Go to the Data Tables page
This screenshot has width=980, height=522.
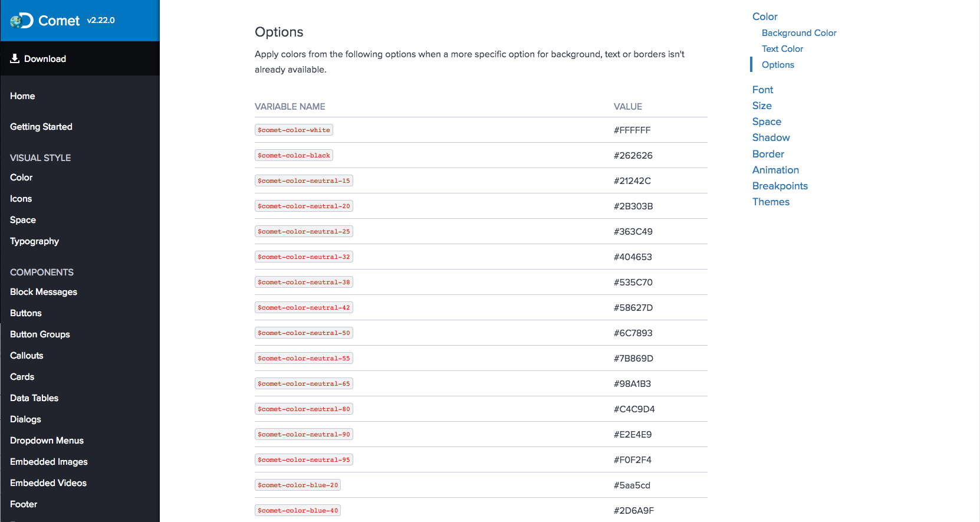click(34, 398)
